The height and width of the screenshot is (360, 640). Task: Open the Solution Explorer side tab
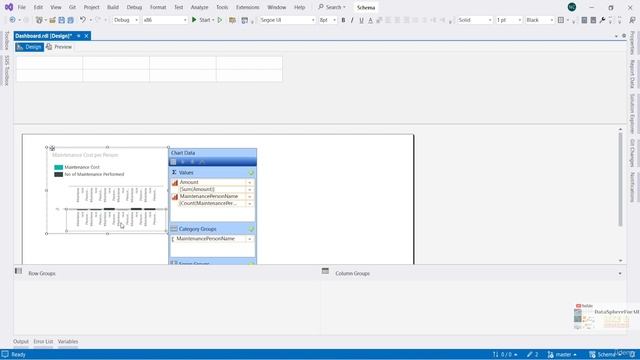click(x=632, y=113)
